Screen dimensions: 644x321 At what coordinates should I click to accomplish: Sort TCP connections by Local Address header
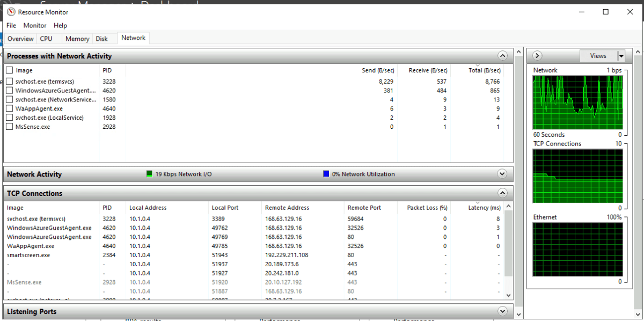[148, 208]
